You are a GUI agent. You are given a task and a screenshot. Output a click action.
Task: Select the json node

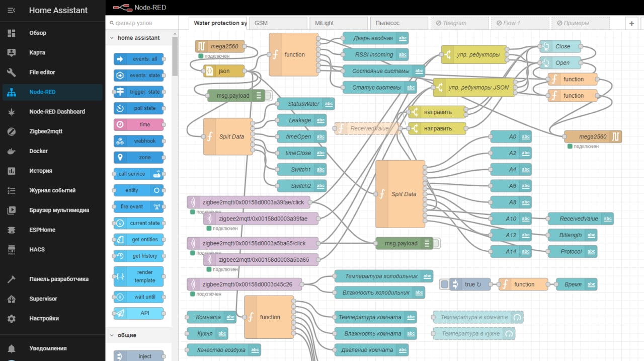[x=224, y=71]
